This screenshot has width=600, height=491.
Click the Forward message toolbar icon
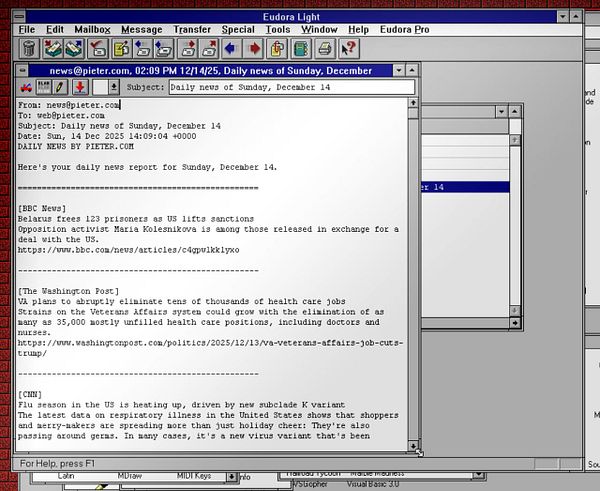(x=188, y=49)
